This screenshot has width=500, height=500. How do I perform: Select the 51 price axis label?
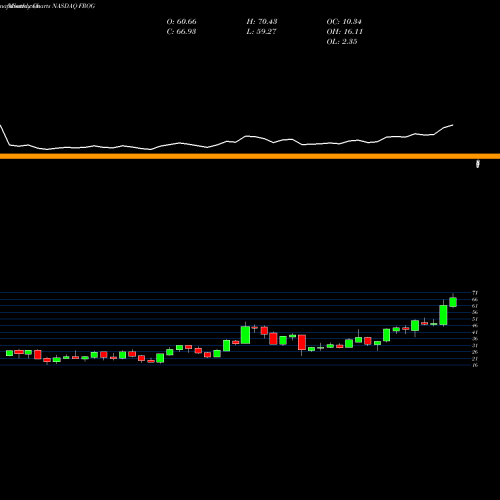(x=475, y=319)
